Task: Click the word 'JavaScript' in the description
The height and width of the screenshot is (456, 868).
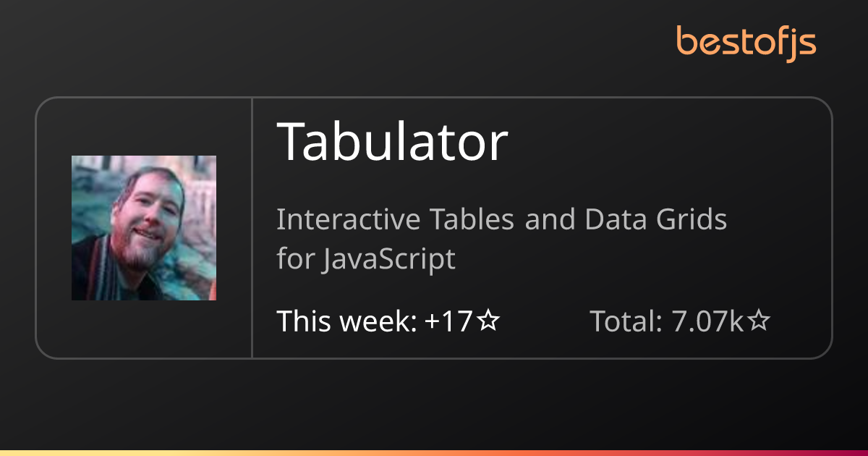Action: pos(389,259)
